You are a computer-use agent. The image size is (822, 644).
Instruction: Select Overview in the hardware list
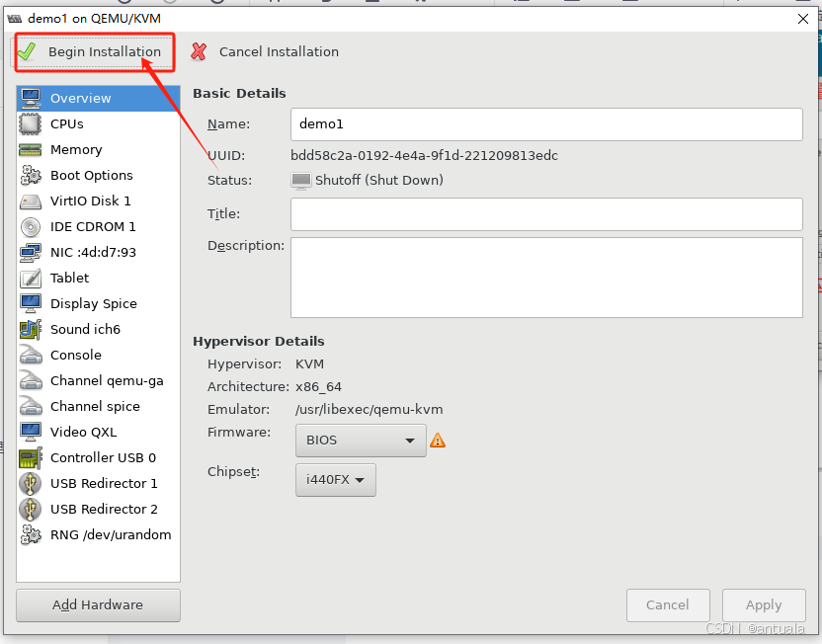98,98
